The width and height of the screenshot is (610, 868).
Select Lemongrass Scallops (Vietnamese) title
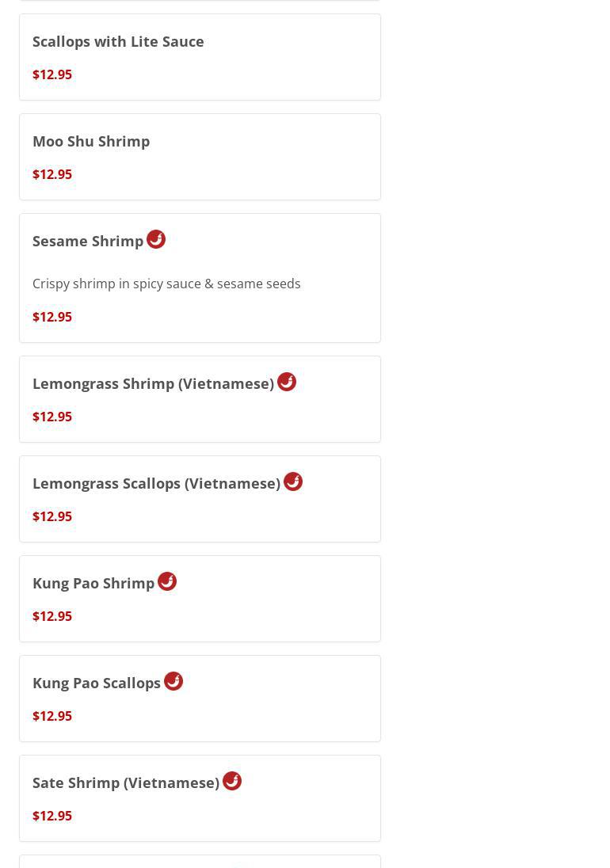coord(156,483)
